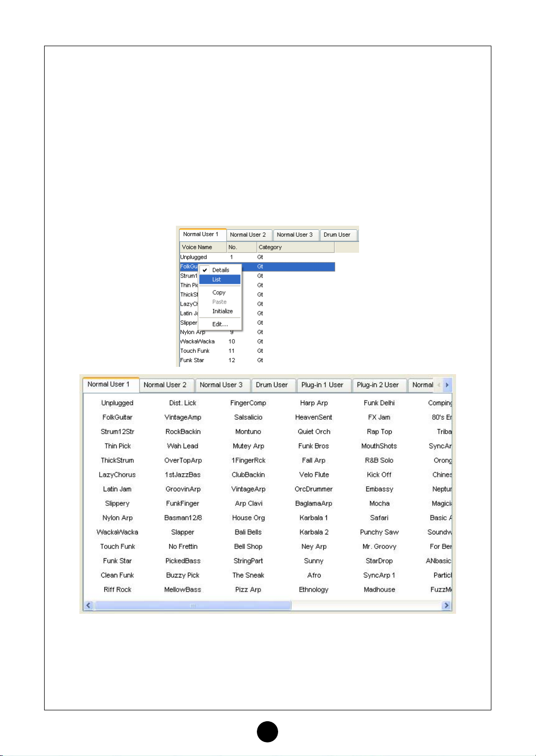Select the Clean Funk voice

(117, 575)
